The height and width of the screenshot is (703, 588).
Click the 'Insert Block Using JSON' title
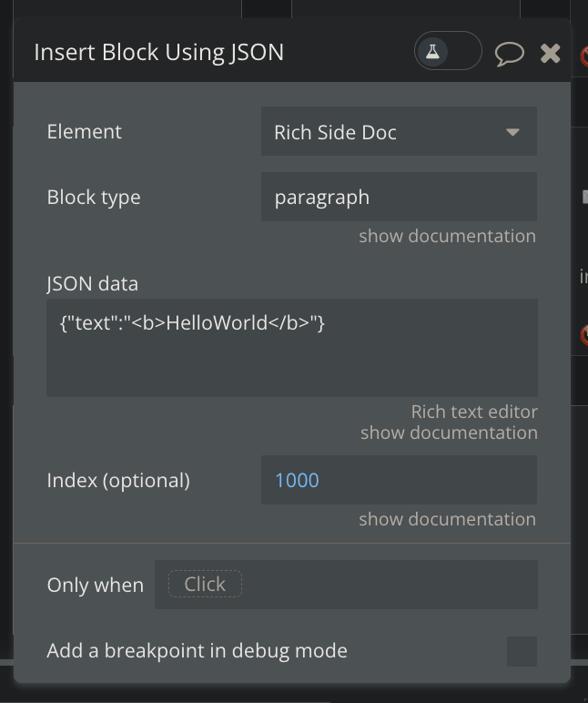(x=159, y=53)
